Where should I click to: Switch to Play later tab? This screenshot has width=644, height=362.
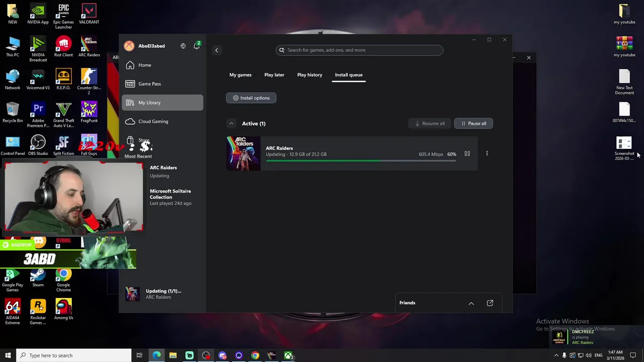[274, 75]
